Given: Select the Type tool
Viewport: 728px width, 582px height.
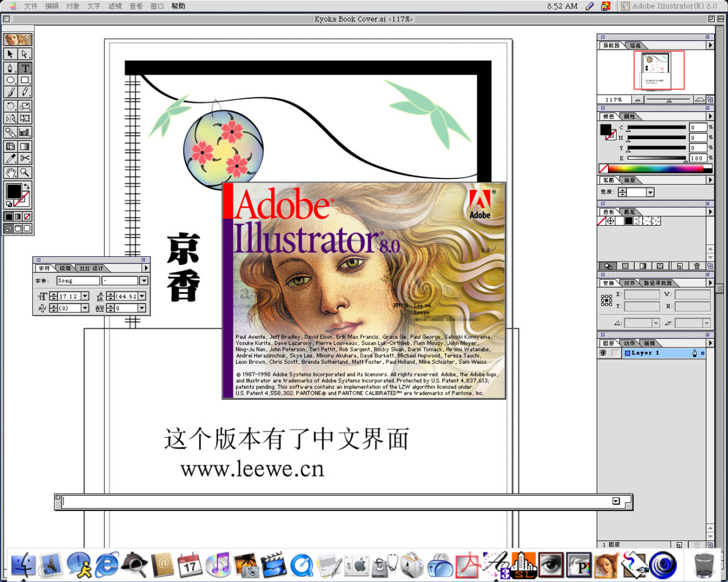Looking at the screenshot, I should [25, 68].
